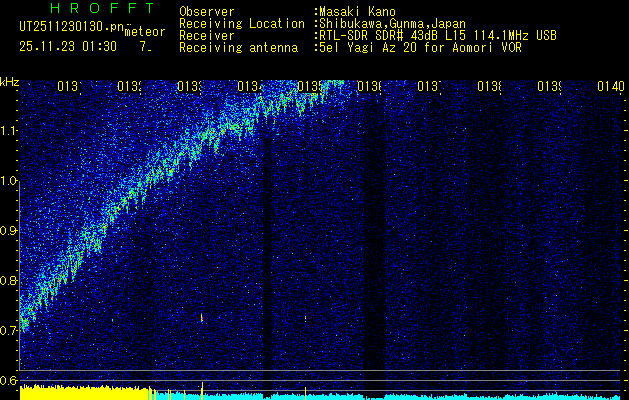The height and width of the screenshot is (400, 629).
Task: Click the 0.7 kHz frequency tick label
Action: coord(10,331)
